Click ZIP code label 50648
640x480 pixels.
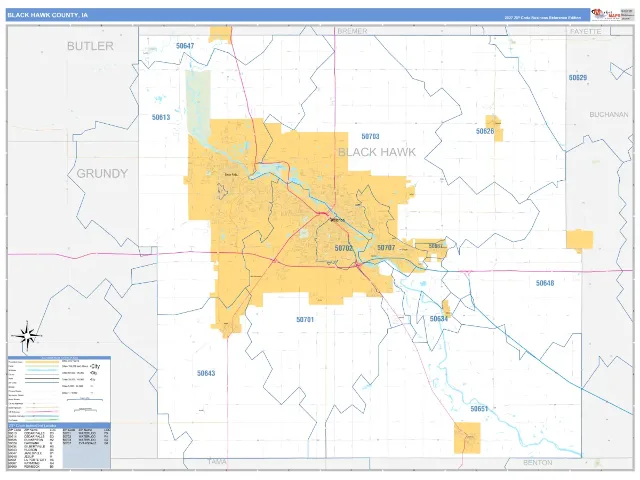(x=545, y=282)
